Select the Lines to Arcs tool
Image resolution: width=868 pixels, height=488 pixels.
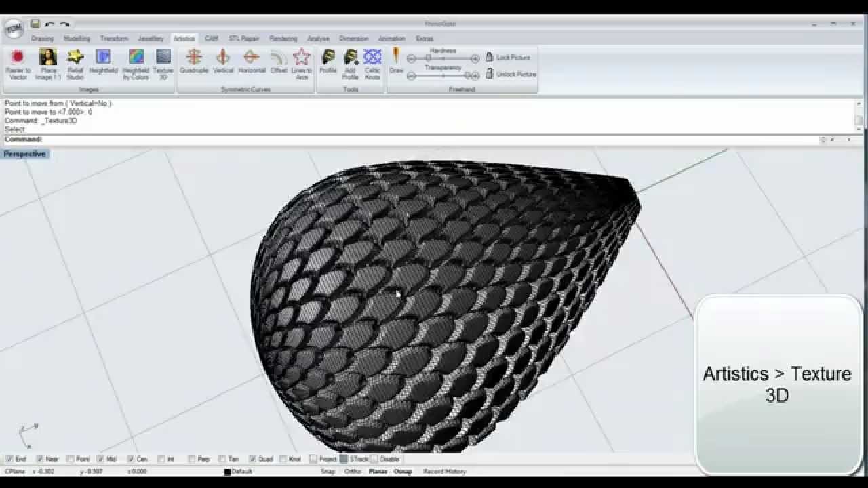click(302, 64)
